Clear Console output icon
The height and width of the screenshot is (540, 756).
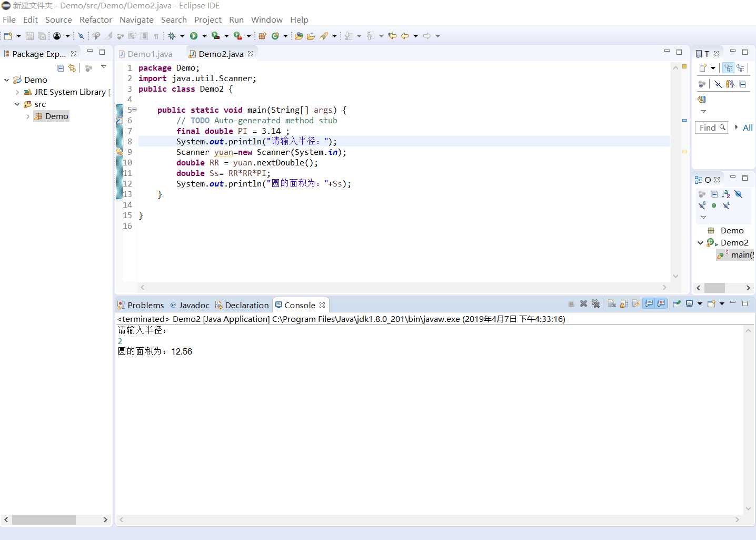[x=612, y=303]
